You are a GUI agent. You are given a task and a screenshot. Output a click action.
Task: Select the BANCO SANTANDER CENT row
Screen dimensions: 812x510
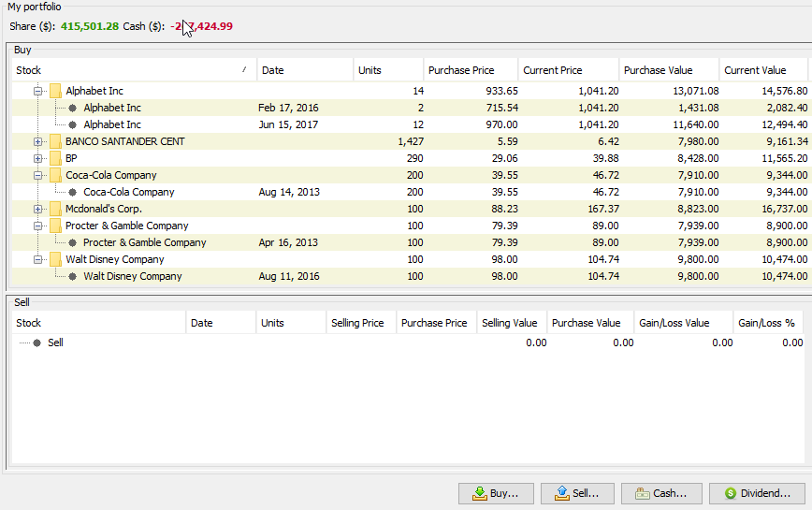click(410, 141)
